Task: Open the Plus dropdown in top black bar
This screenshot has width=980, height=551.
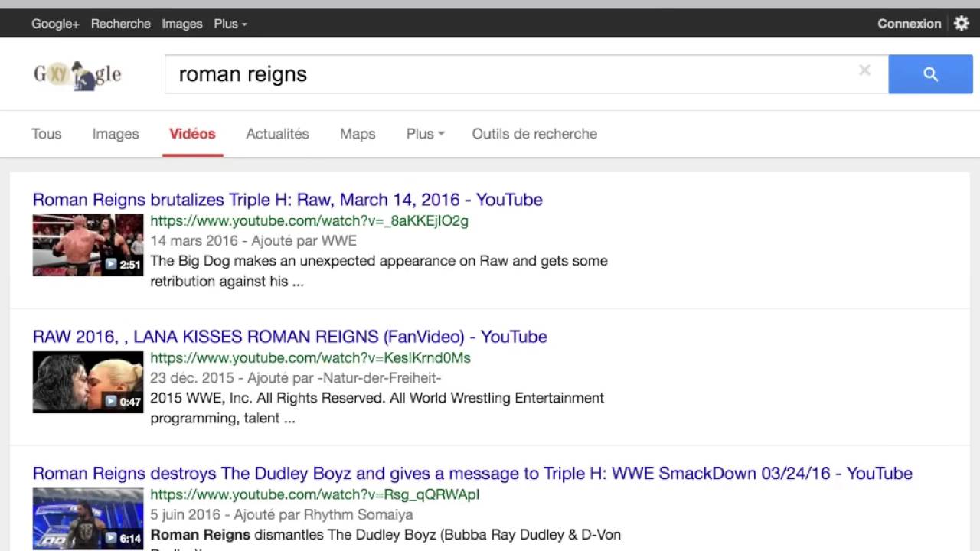Action: click(x=230, y=24)
